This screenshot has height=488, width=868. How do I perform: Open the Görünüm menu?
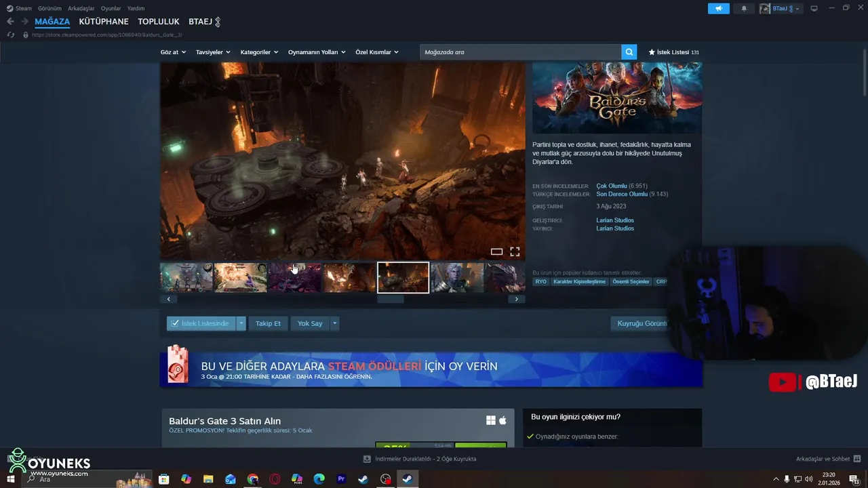pos(50,8)
